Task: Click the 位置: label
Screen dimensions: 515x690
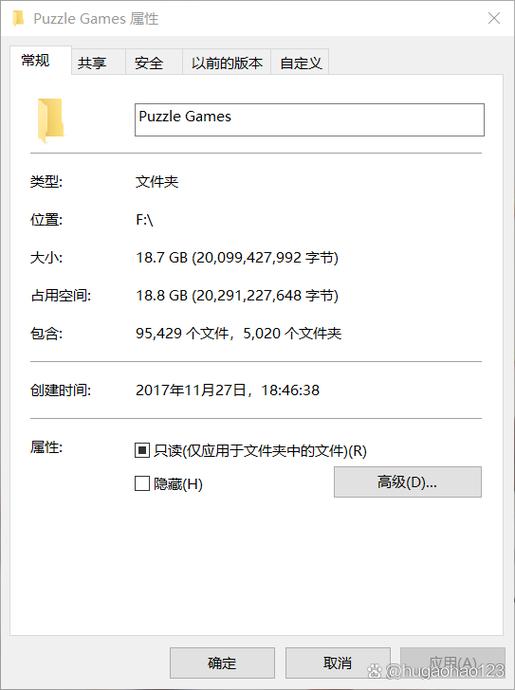Action: tap(46, 220)
